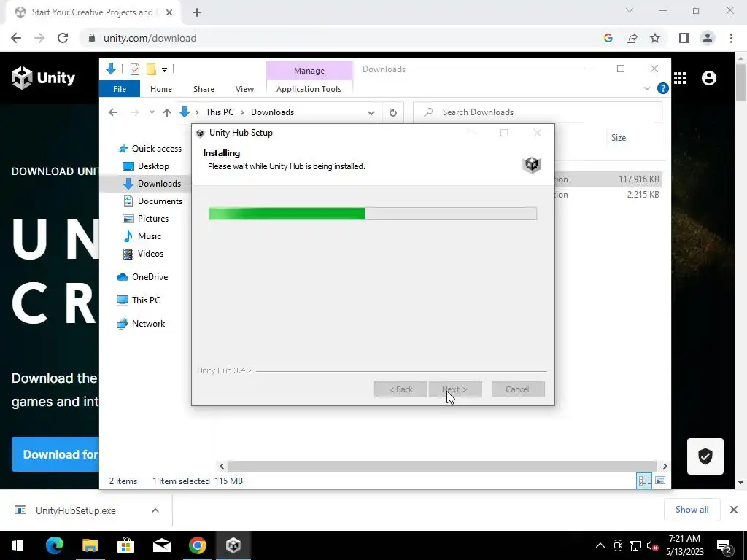Image resolution: width=747 pixels, height=560 pixels.
Task: Open the Unity apps grid icon
Action: 680,77
